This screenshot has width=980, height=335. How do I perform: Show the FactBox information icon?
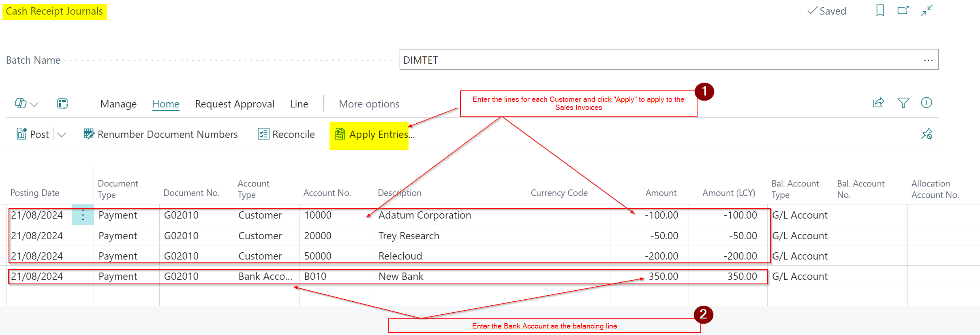pyautogui.click(x=927, y=103)
